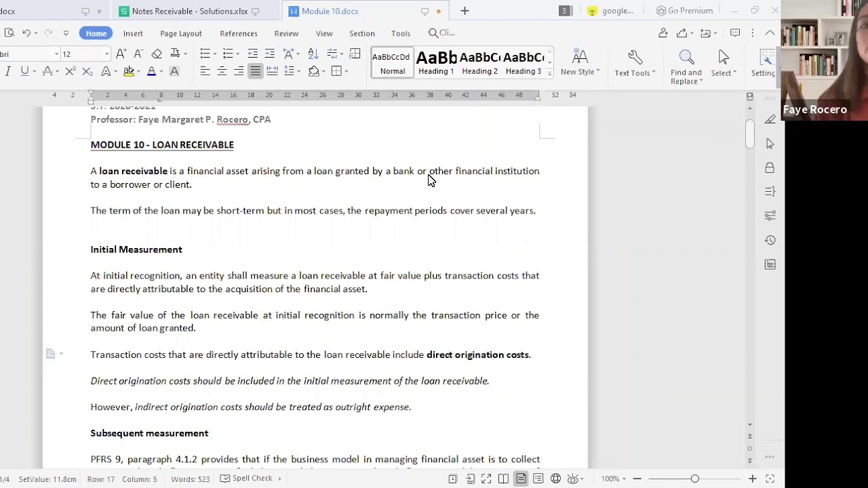
Task: Switch to reading mode book view
Action: 503,479
